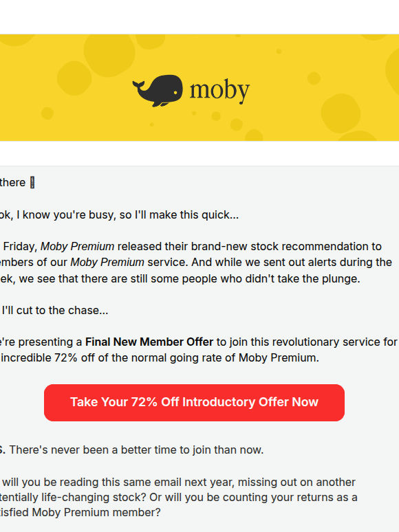Click "Moby Premium." ending the 72% off sentence
The width and height of the screenshot is (399, 532).
(279, 357)
